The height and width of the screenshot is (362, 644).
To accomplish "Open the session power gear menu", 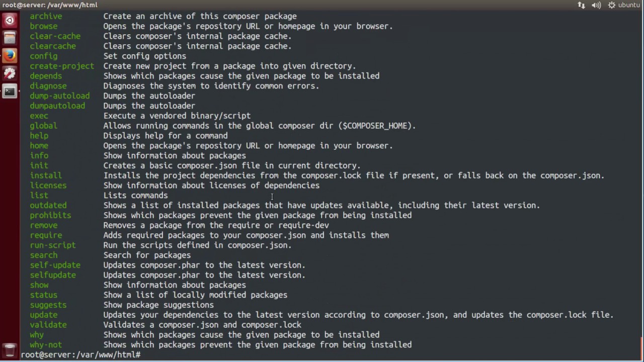I will click(x=612, y=5).
